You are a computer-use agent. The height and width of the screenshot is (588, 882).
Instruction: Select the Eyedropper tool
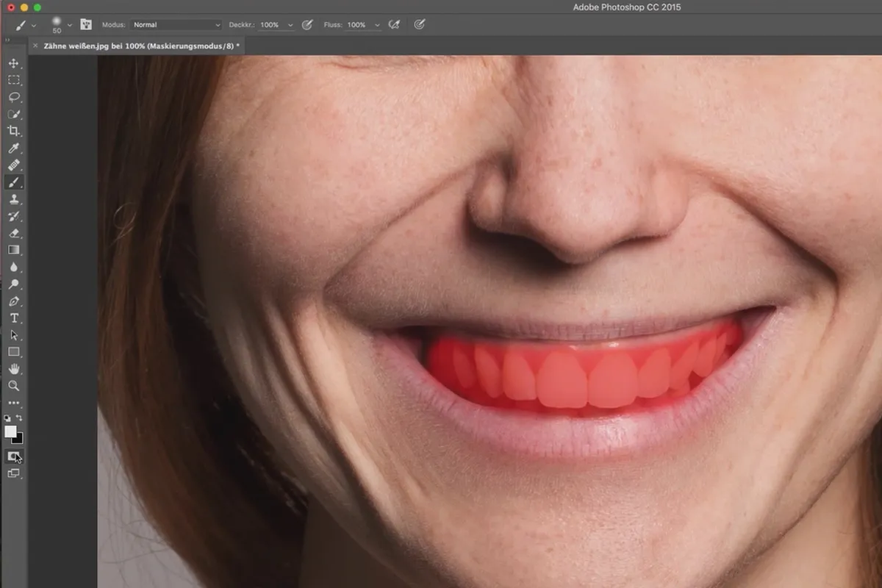14,148
